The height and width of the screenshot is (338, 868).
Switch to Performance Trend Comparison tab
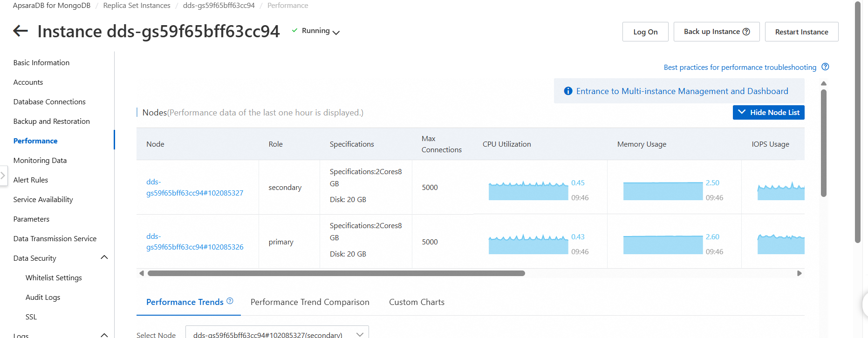pos(310,302)
